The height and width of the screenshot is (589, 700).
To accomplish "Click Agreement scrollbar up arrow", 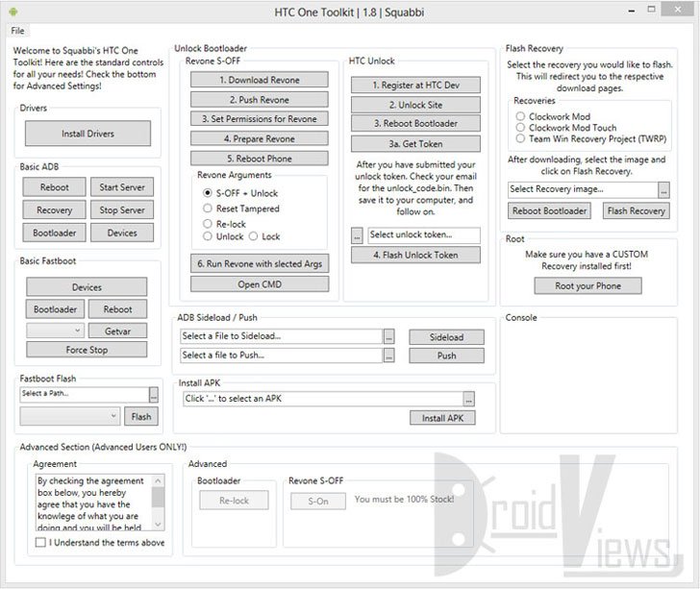I will [158, 480].
